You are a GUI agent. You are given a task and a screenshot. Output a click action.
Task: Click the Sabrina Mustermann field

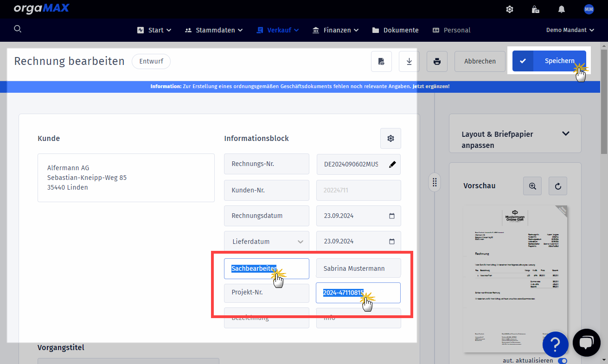[358, 268]
